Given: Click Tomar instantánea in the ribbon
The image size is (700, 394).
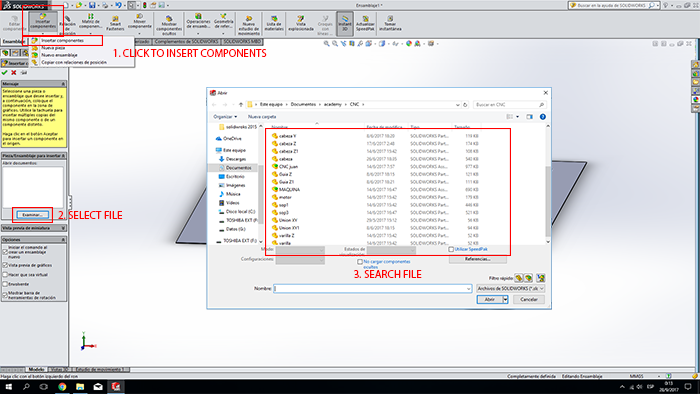Looking at the screenshot, I should [390, 23].
